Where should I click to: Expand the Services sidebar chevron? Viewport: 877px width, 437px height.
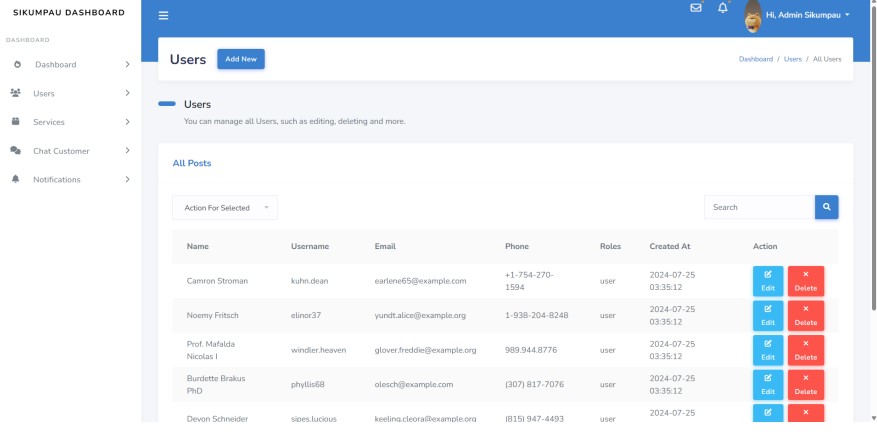coord(128,122)
